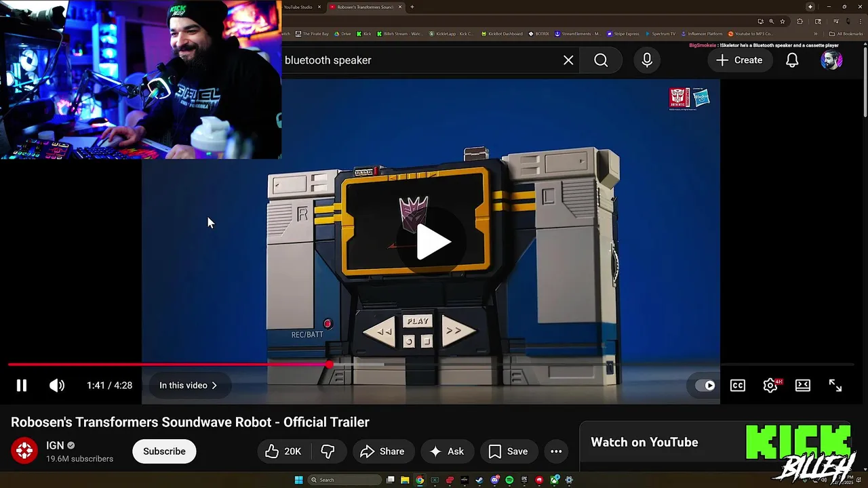Viewport: 868px width, 488px height.
Task: Open Google Chrome from the taskbar
Action: point(420,480)
